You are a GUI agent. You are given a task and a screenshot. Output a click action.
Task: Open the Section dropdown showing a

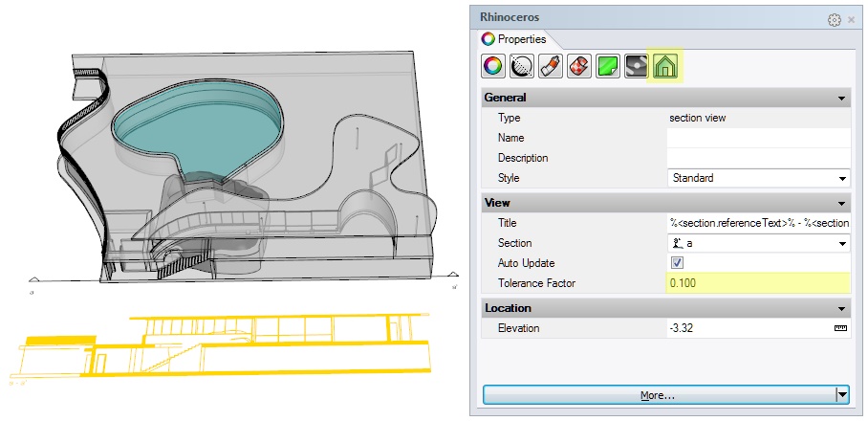click(758, 243)
